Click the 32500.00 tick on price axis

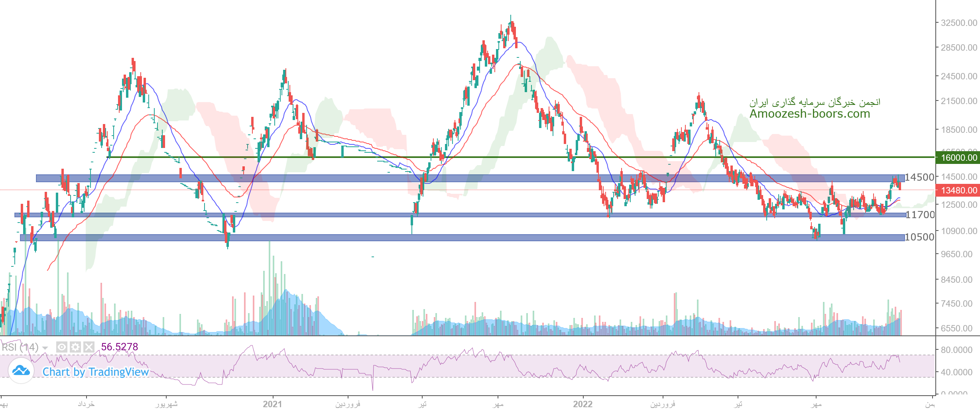[958, 23]
